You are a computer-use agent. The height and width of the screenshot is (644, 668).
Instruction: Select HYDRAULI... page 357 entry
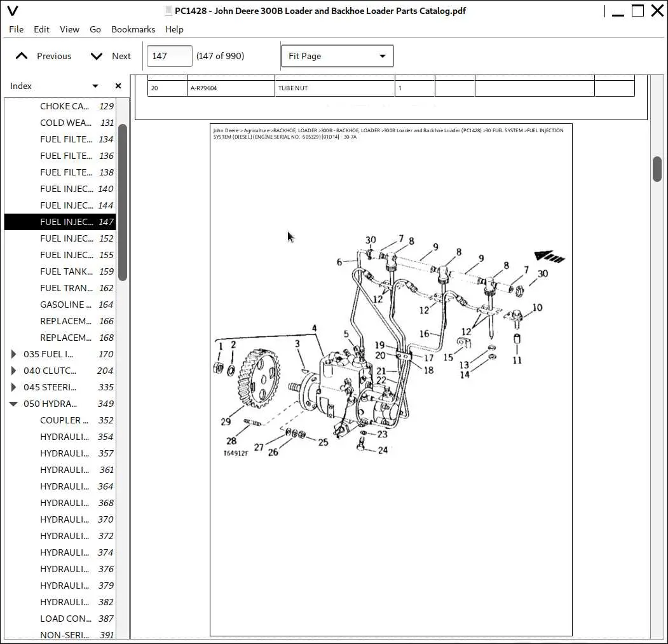pos(60,453)
